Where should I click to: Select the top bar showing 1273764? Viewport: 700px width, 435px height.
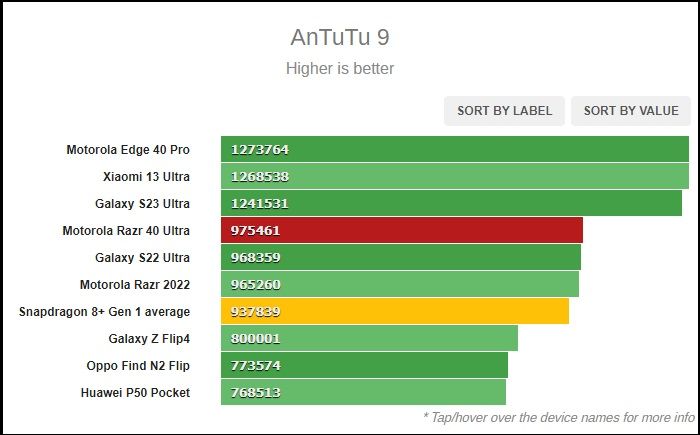coord(455,149)
